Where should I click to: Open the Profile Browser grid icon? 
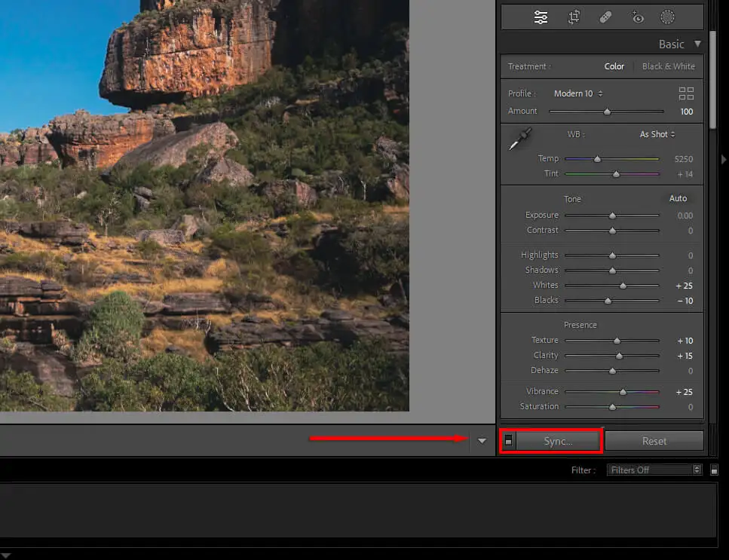coord(686,93)
